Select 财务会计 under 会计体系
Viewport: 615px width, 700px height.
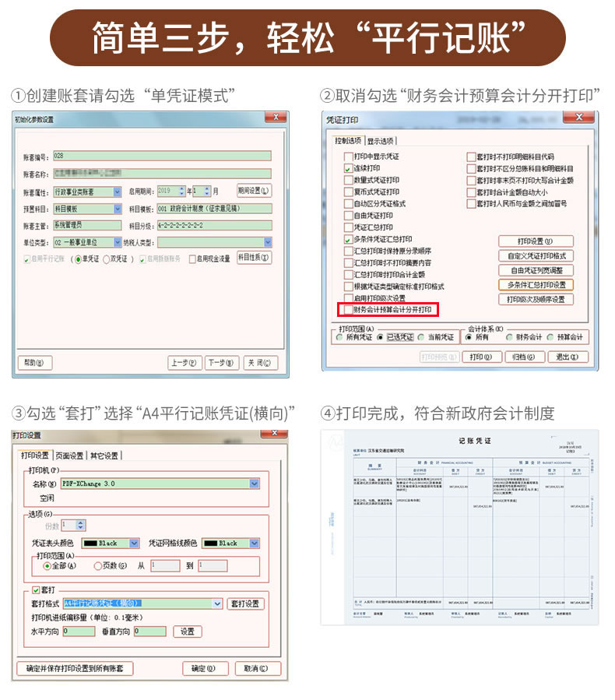pyautogui.click(x=509, y=337)
